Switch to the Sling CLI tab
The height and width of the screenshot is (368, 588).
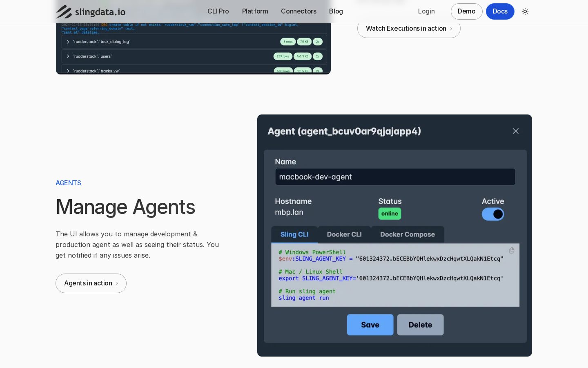294,235
